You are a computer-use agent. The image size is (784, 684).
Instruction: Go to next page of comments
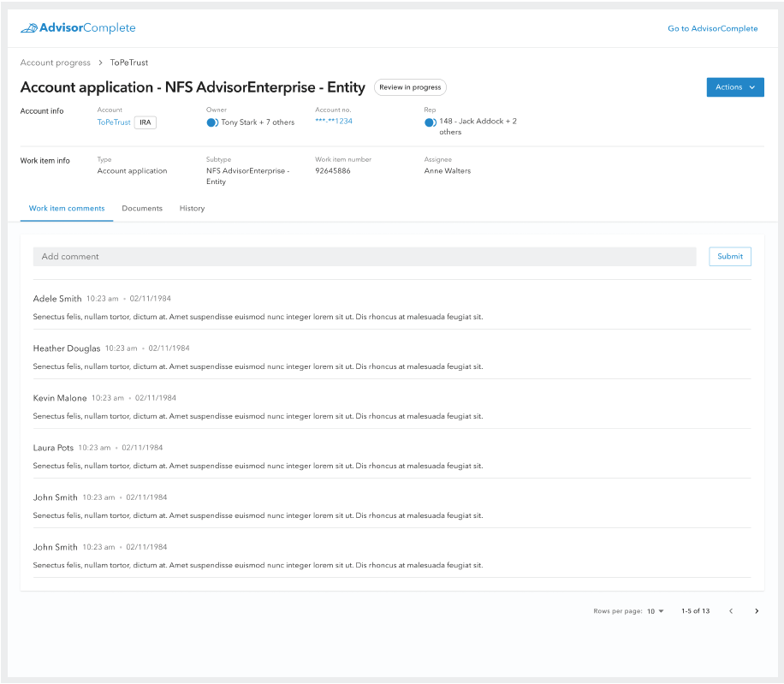(x=756, y=611)
